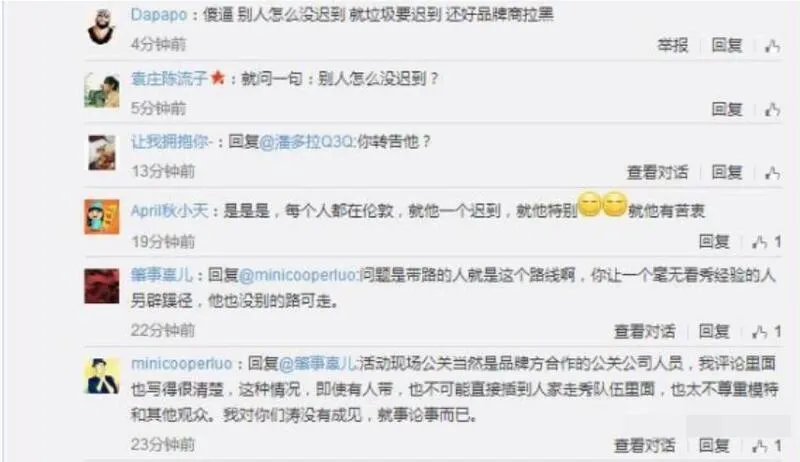The width and height of the screenshot is (800, 462).
Task: Like 袁庄陈流子's comment with thumbs-up
Action: point(772,109)
